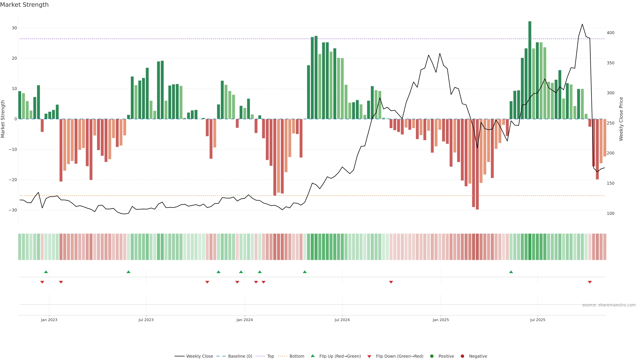Click the rightmost red Flip Down marker

click(590, 282)
